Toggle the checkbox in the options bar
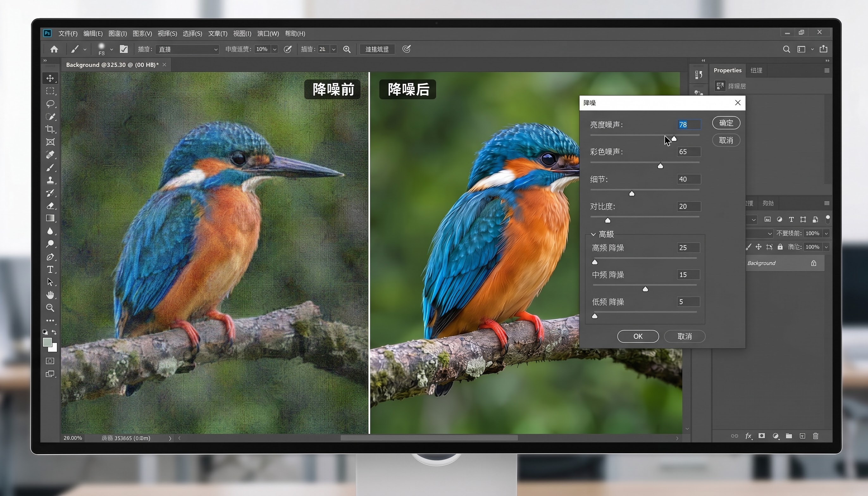Viewport: 868px width, 496px height. tap(124, 49)
